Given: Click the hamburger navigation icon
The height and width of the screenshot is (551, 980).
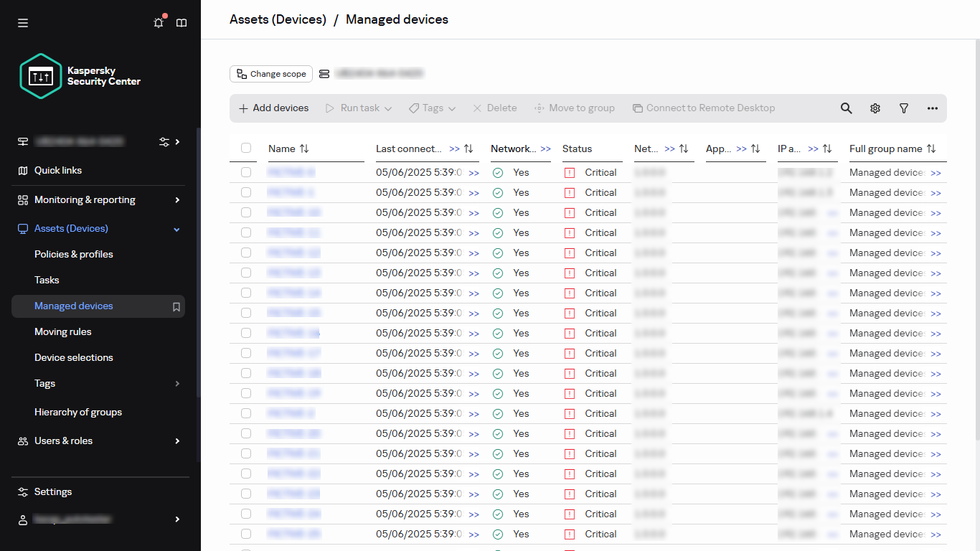Looking at the screenshot, I should coord(22,22).
